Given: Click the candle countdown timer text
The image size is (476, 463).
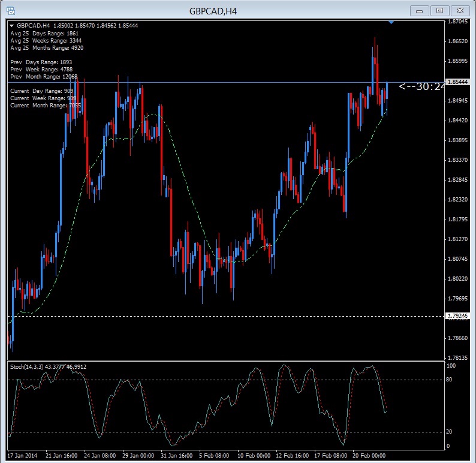Looking at the screenshot, I should pos(422,87).
